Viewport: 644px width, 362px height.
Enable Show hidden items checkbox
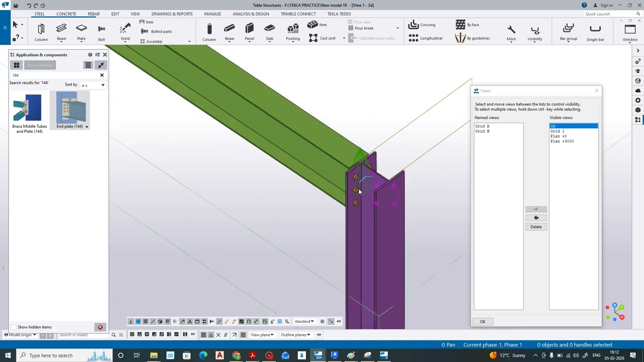tap(14, 327)
